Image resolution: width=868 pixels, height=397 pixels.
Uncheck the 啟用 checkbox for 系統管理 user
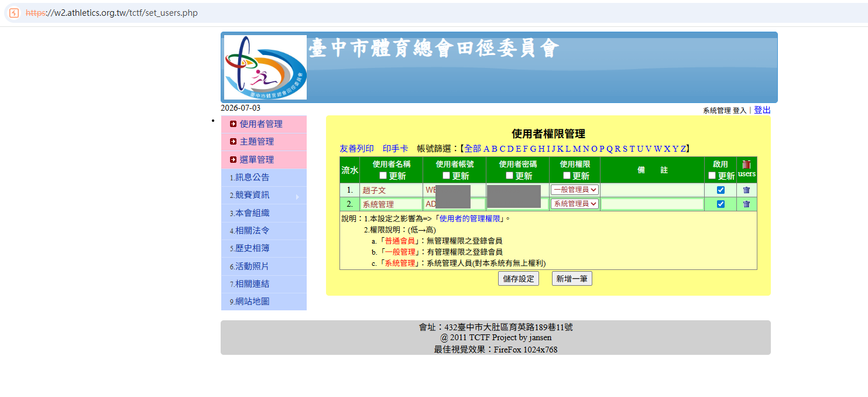pyautogui.click(x=721, y=204)
